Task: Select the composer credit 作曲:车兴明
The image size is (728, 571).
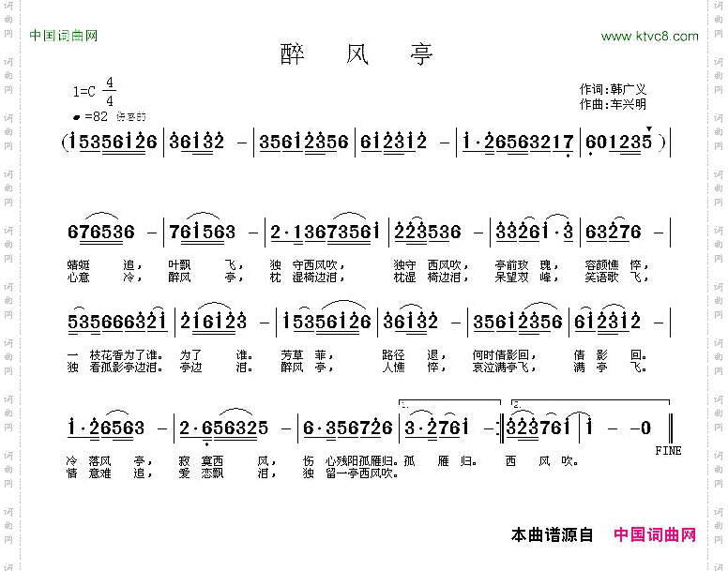Action: pyautogui.click(x=613, y=104)
